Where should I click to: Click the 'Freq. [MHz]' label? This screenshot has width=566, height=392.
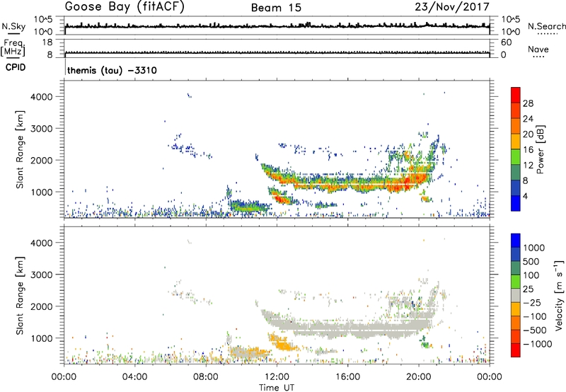pos(13,47)
